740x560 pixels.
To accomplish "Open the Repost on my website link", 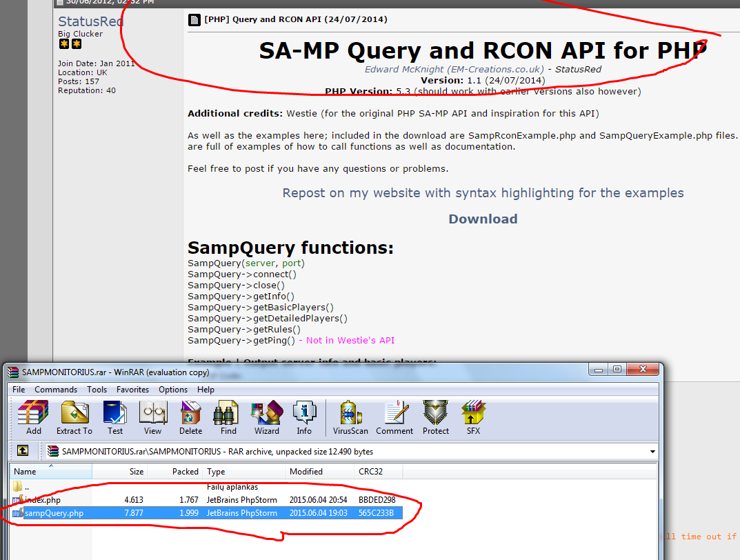I will coord(483,193).
